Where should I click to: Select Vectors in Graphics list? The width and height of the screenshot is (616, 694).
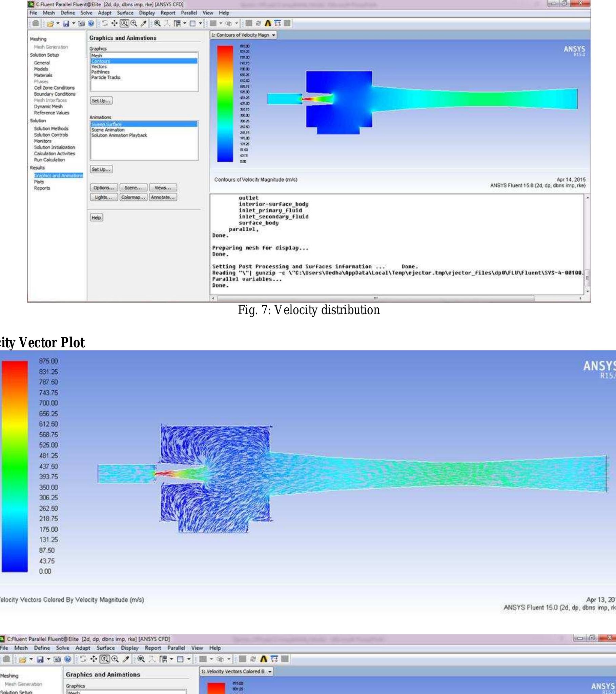point(99,66)
